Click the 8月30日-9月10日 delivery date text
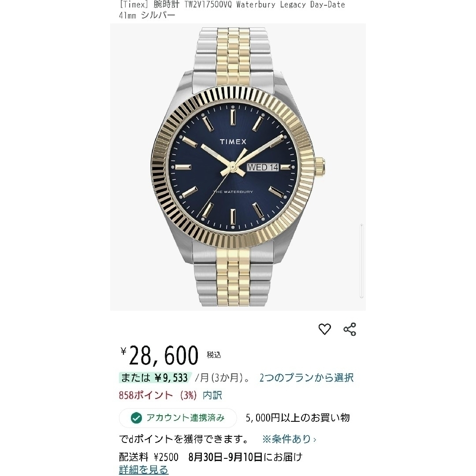Screen dimensions: 476x476 point(226,457)
